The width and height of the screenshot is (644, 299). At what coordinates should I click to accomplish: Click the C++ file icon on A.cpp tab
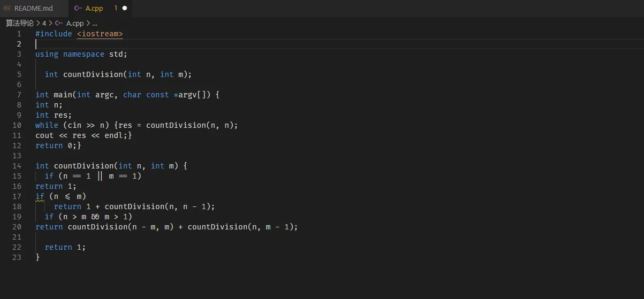coord(78,9)
